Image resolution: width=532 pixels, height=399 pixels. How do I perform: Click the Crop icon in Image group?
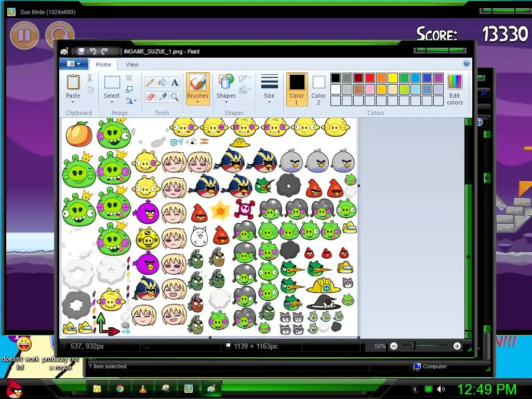pyautogui.click(x=129, y=78)
